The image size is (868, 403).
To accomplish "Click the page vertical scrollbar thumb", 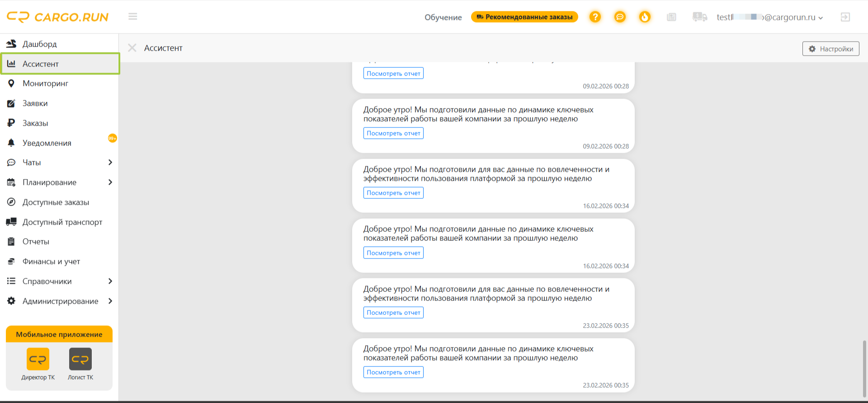I will 864,368.
